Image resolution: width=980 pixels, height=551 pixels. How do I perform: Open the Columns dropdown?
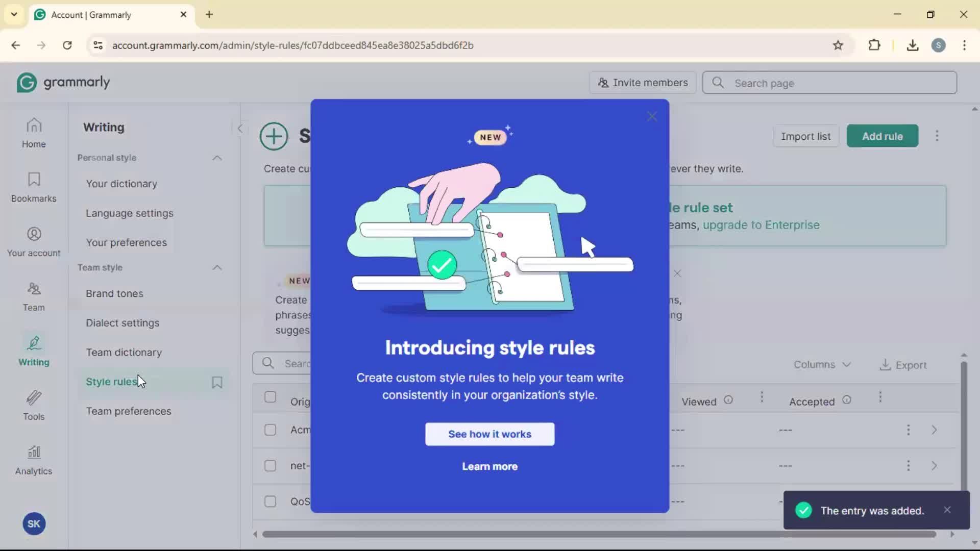tap(822, 365)
